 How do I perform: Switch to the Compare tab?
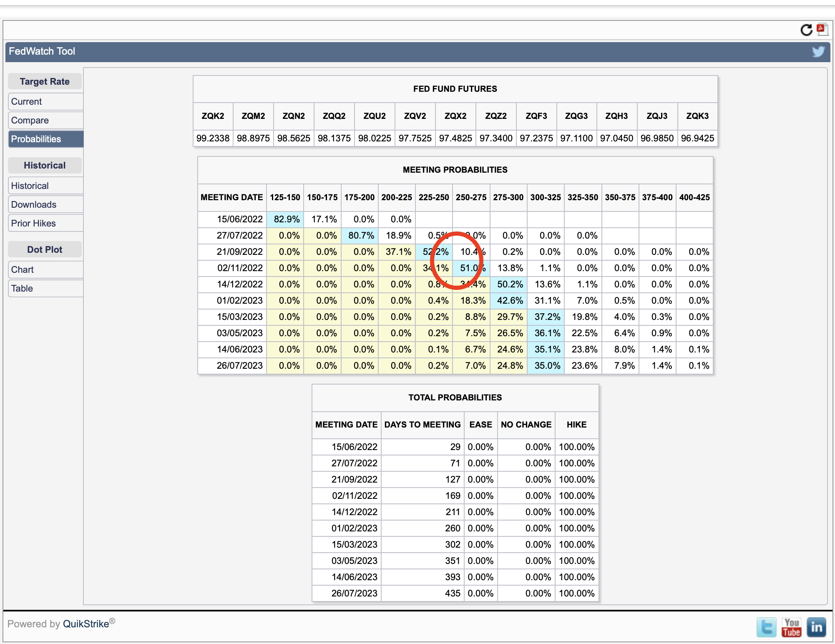pos(46,120)
